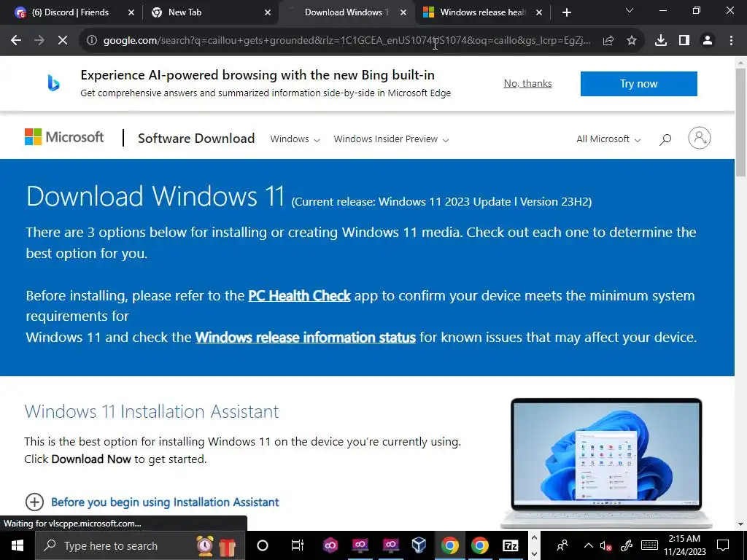
Task: Click the No, thanks link
Action: pos(528,83)
